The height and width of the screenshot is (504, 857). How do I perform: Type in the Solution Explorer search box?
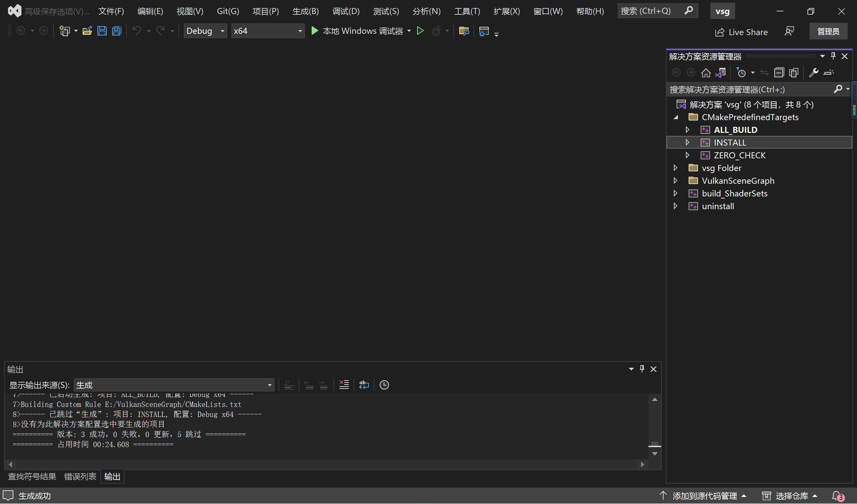[x=748, y=89]
